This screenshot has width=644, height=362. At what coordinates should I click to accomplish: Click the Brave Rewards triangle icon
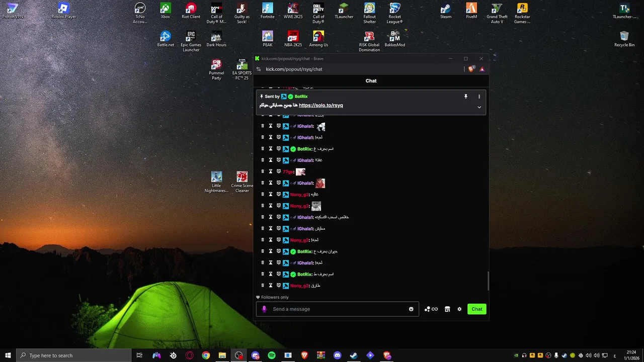click(x=482, y=69)
